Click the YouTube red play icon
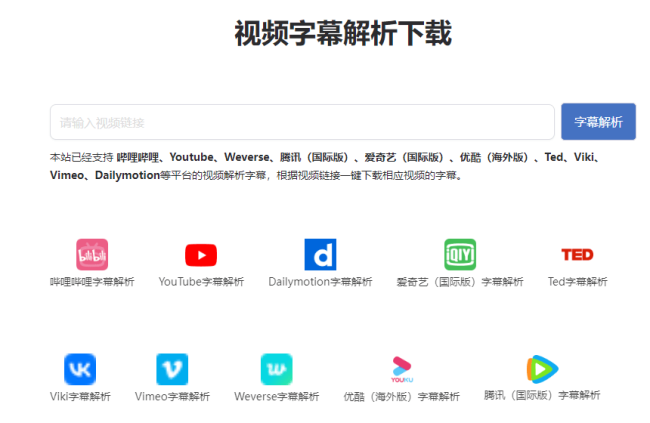 [200, 255]
